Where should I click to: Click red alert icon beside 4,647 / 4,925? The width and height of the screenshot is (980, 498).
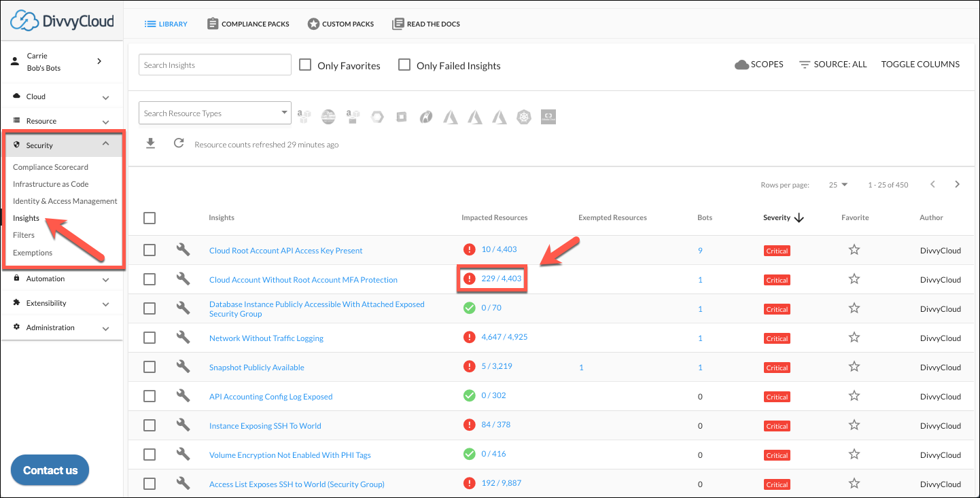[x=469, y=338]
